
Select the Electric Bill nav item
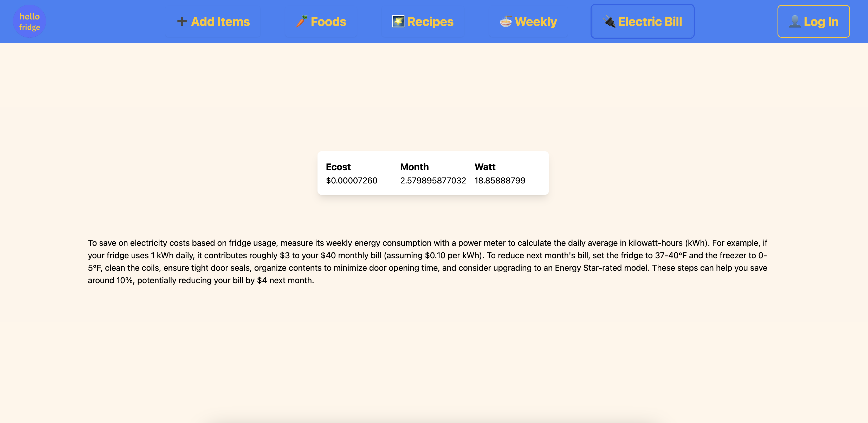coord(649,22)
